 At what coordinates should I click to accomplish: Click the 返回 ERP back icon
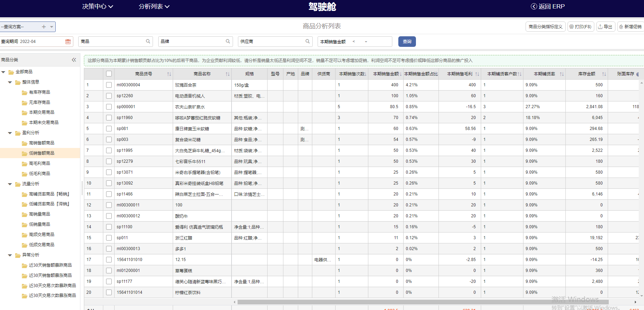(x=534, y=6)
